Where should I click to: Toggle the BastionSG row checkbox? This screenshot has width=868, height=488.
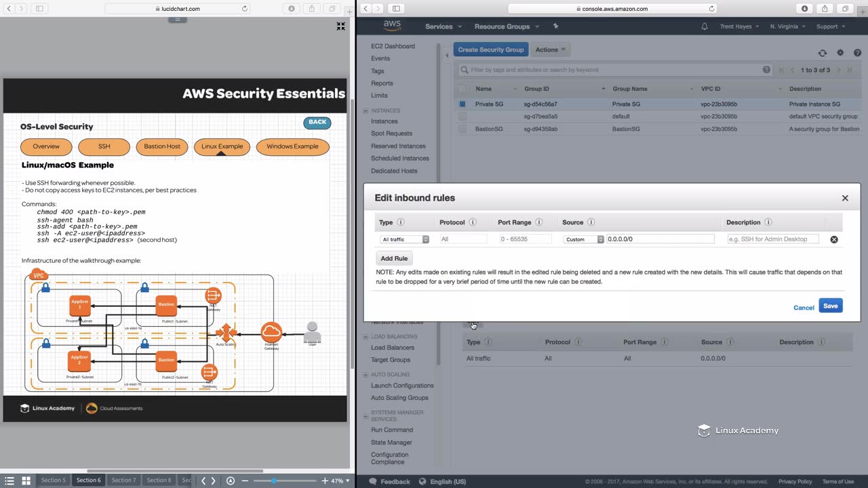462,129
